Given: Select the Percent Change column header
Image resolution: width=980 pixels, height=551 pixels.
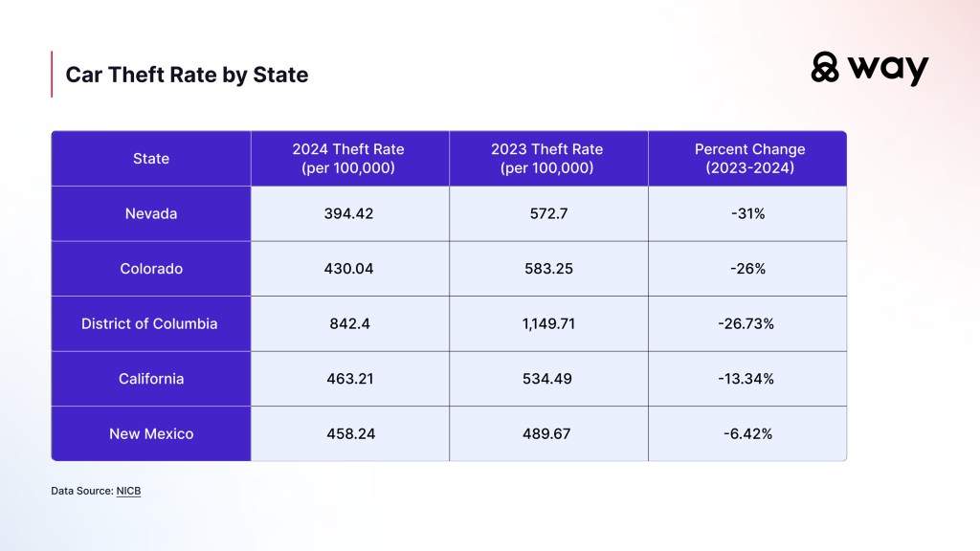Looking at the screenshot, I should click(x=749, y=159).
